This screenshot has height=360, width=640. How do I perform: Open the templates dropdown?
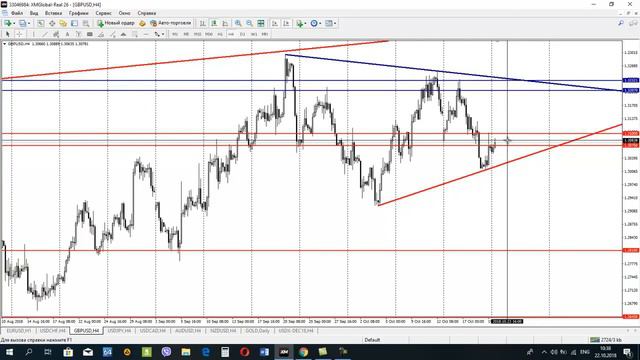[x=330, y=23]
